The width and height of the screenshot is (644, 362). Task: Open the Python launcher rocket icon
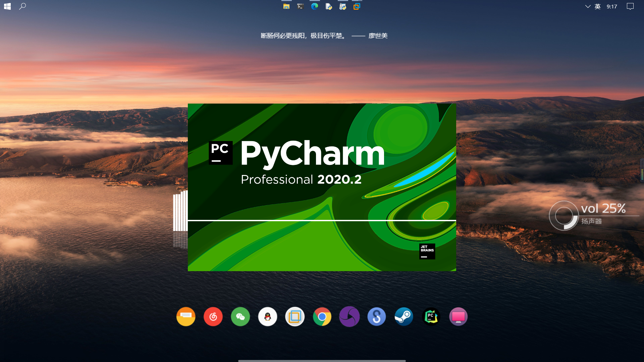342,6
